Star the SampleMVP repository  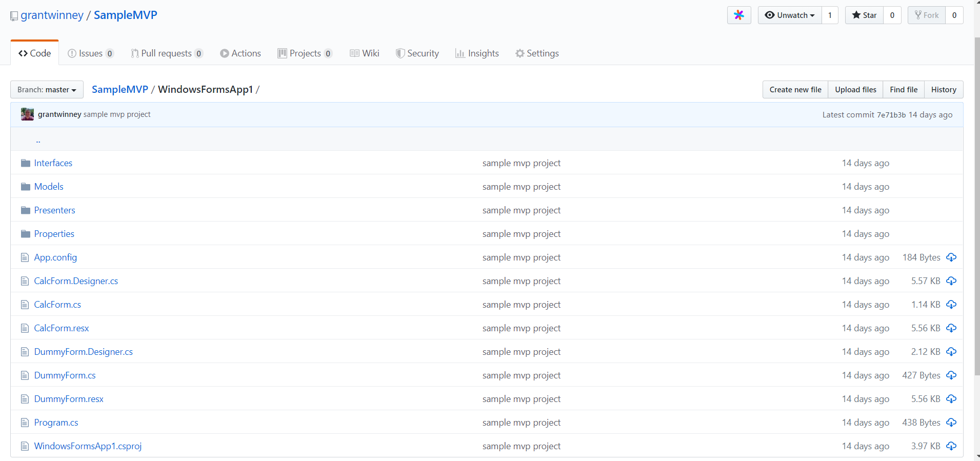coord(865,15)
